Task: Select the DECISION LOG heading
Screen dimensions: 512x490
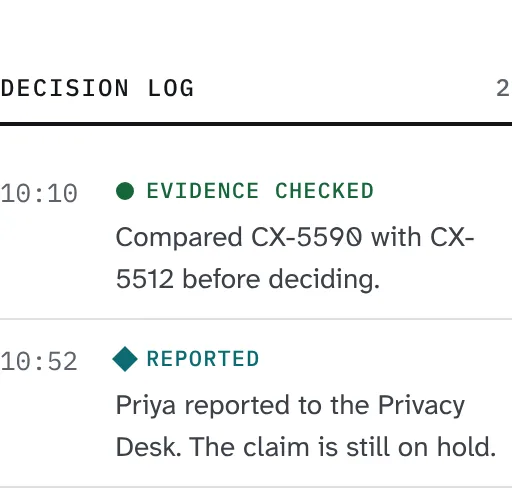Action: [97, 88]
